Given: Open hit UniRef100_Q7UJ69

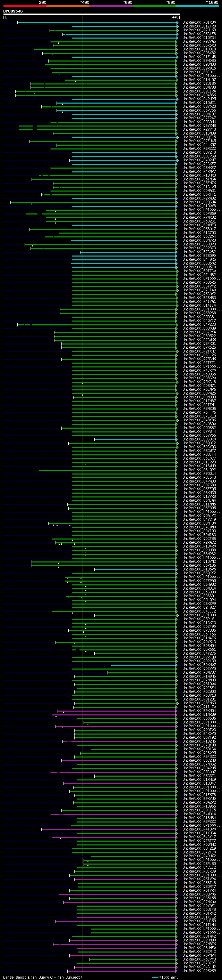Looking at the screenshot, I should click(199, 30).
